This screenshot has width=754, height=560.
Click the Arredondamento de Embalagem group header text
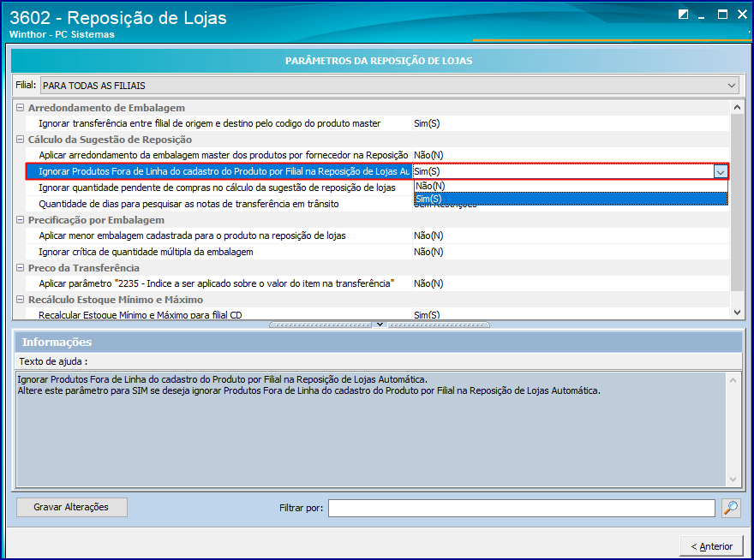(x=106, y=108)
